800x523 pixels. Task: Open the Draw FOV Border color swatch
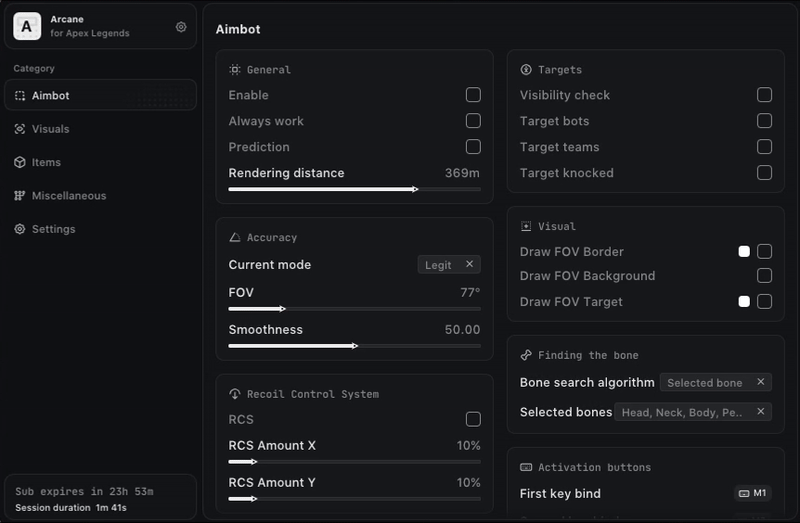(x=744, y=252)
